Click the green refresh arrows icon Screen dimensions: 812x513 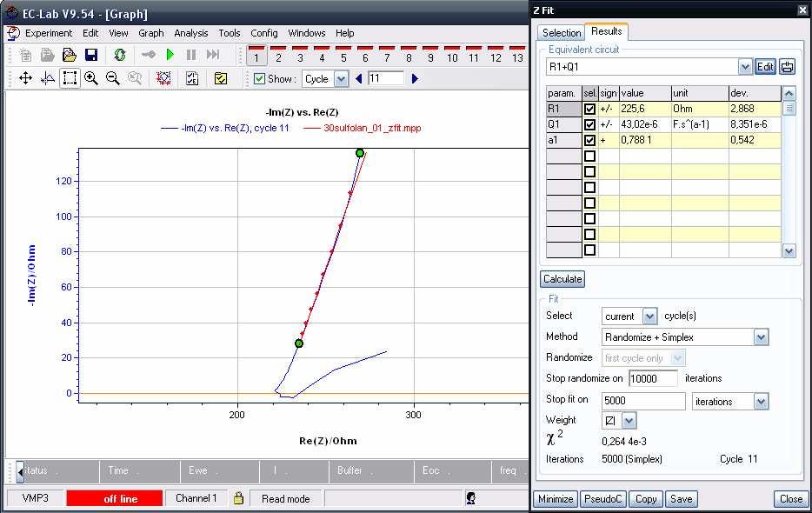click(x=120, y=55)
